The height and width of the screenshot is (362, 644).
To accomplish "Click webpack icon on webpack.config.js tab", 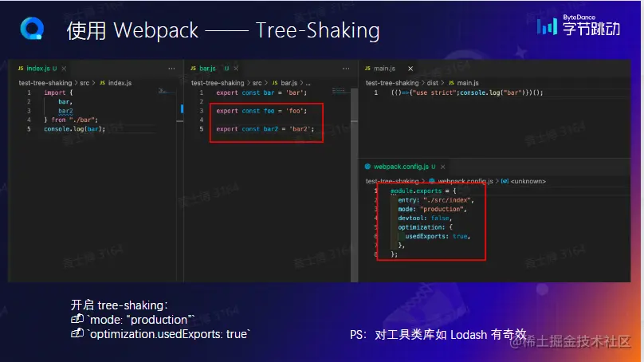I will tap(367, 167).
